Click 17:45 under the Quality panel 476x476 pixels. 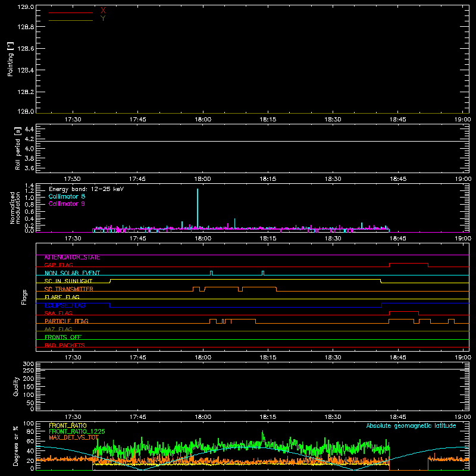click(138, 417)
